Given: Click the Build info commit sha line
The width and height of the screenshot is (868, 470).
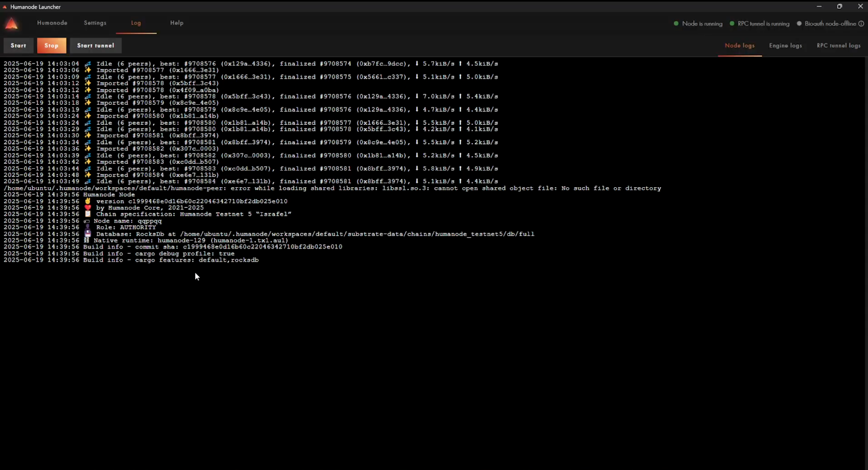Looking at the screenshot, I should [173, 247].
